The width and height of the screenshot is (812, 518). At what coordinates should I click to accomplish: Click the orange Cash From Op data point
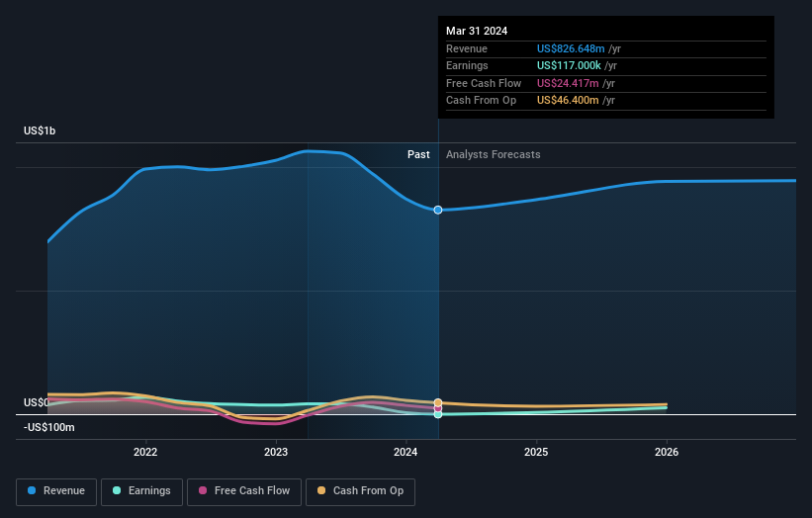coord(438,402)
